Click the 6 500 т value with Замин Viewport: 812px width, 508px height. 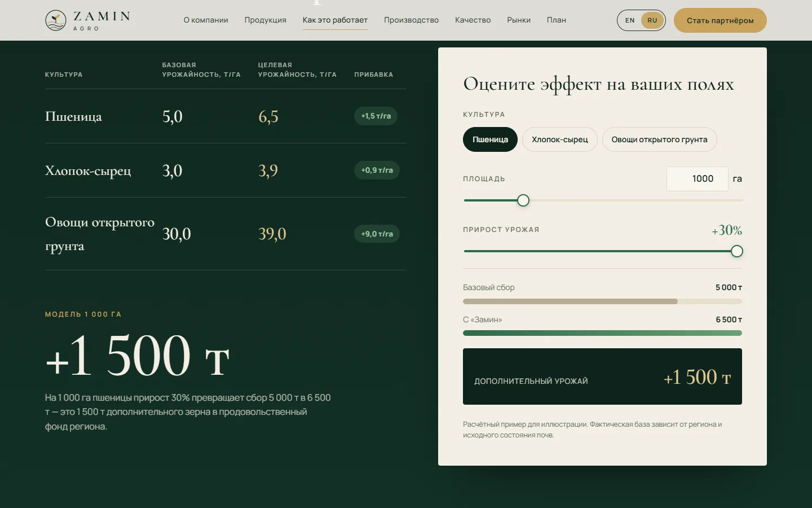[729, 319]
